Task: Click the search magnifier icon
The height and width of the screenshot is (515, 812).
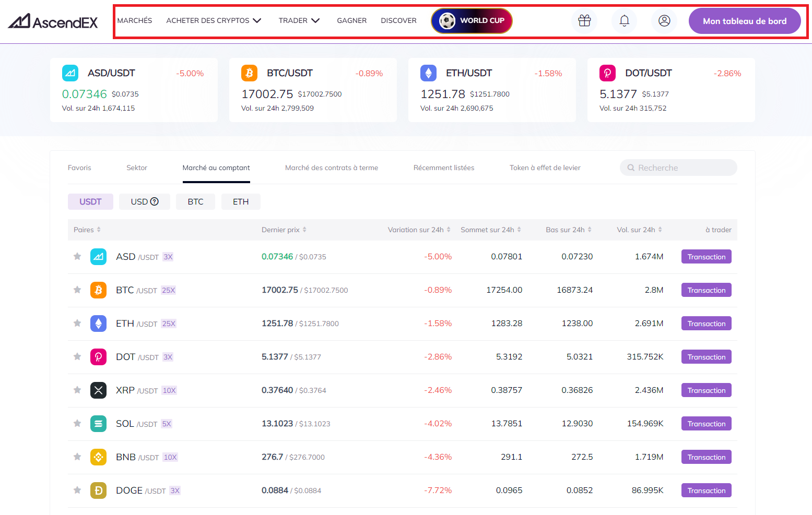Action: pos(631,167)
